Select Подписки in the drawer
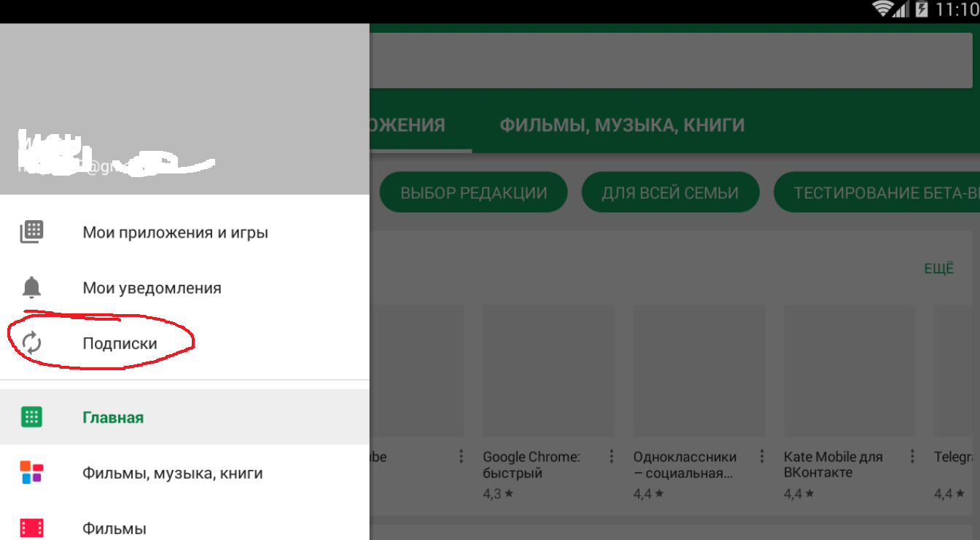The height and width of the screenshot is (540, 980). 184,343
